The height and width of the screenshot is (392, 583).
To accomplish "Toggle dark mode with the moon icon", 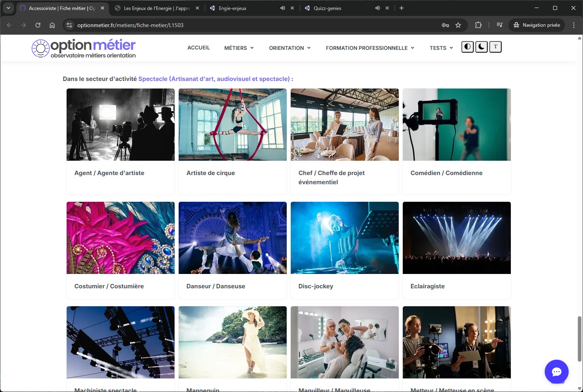I will point(481,47).
